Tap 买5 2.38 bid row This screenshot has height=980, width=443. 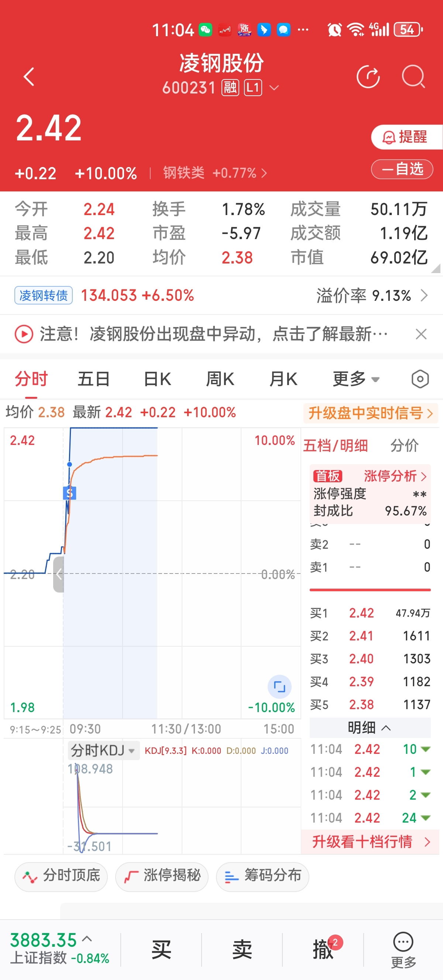pyautogui.click(x=370, y=704)
